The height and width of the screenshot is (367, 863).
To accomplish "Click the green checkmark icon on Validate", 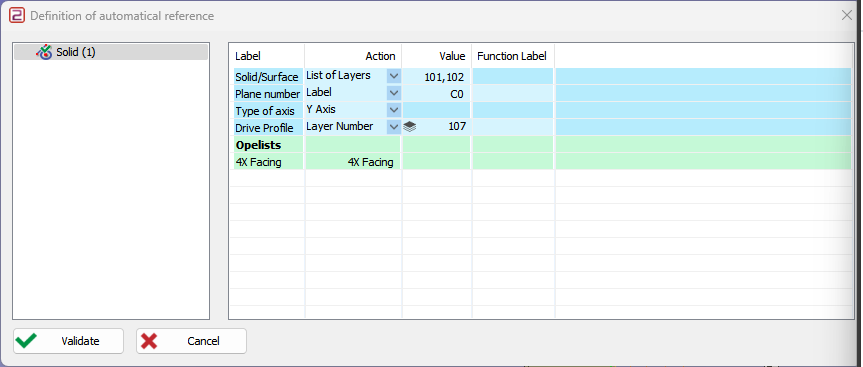I will (26, 341).
